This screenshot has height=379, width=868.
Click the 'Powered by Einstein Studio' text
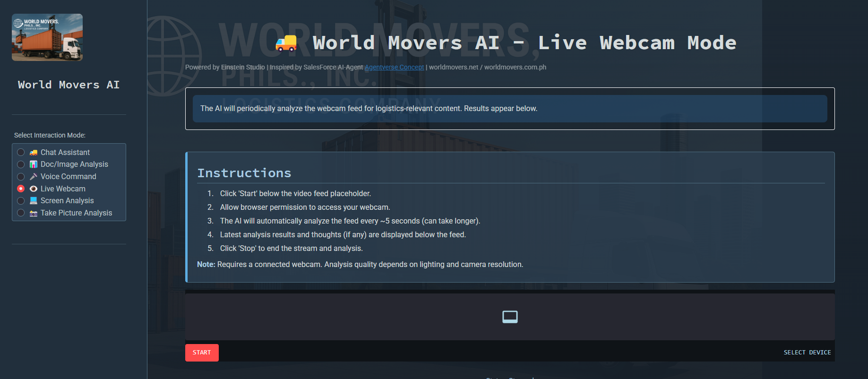click(x=225, y=67)
